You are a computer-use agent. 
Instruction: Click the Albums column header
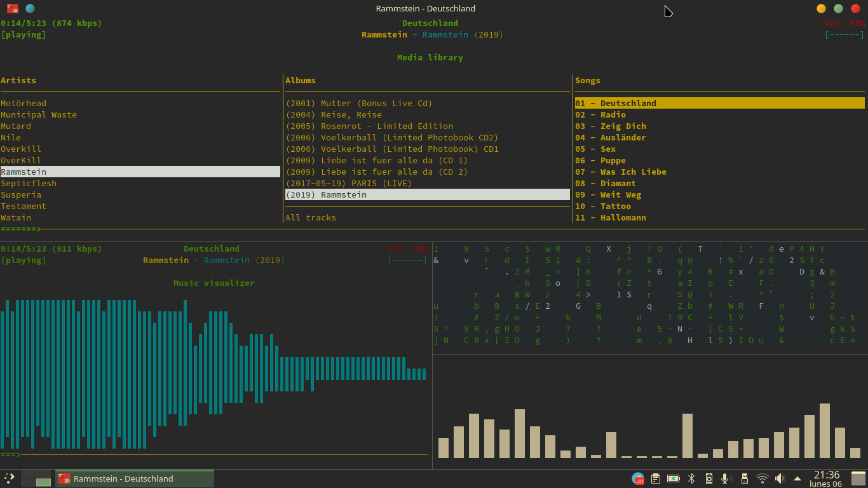coord(301,81)
